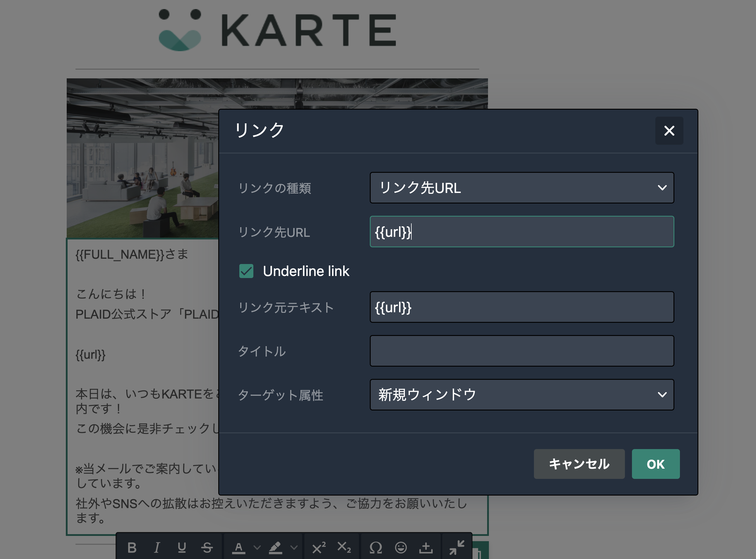Close the リンク dialog with the X
Viewport: 756px width, 559px height.
point(669,131)
